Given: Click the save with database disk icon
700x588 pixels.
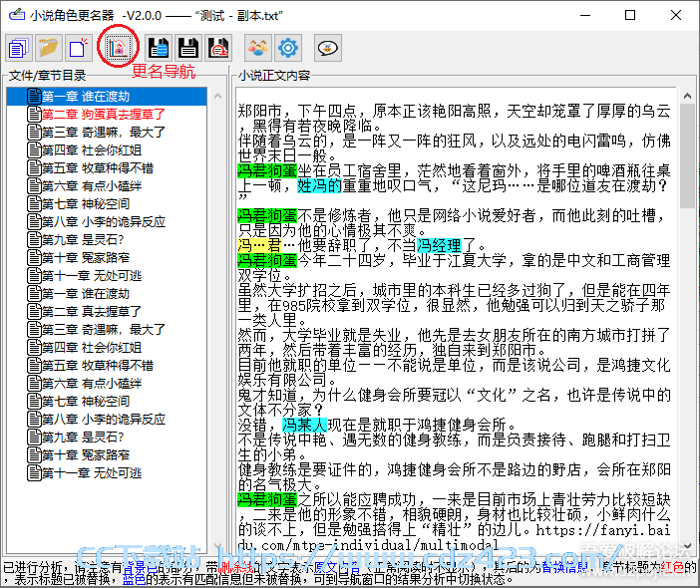Looking at the screenshot, I should (158, 48).
